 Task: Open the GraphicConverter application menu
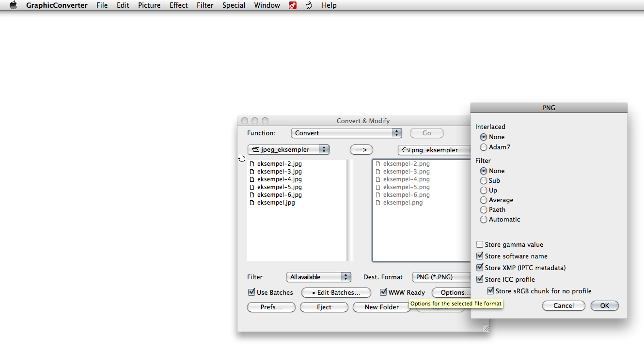tap(57, 5)
